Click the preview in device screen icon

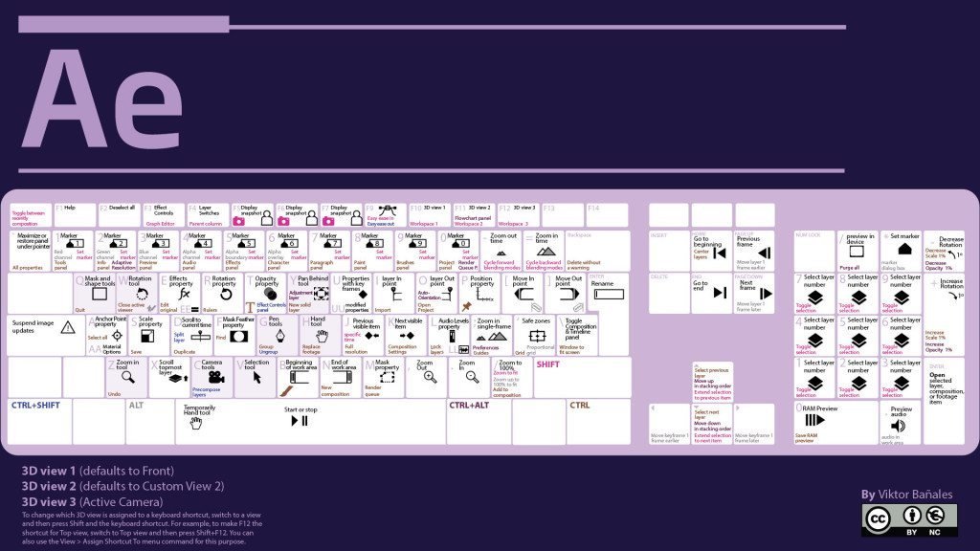857,252
